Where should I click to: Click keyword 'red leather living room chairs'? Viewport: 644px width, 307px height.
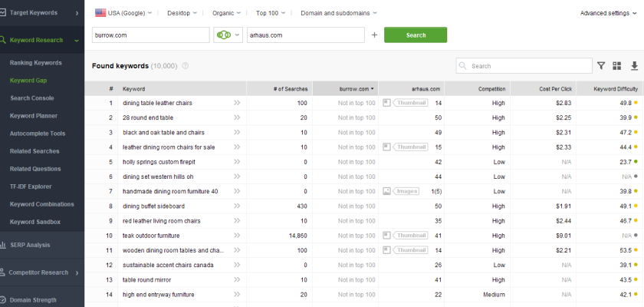[x=162, y=221]
